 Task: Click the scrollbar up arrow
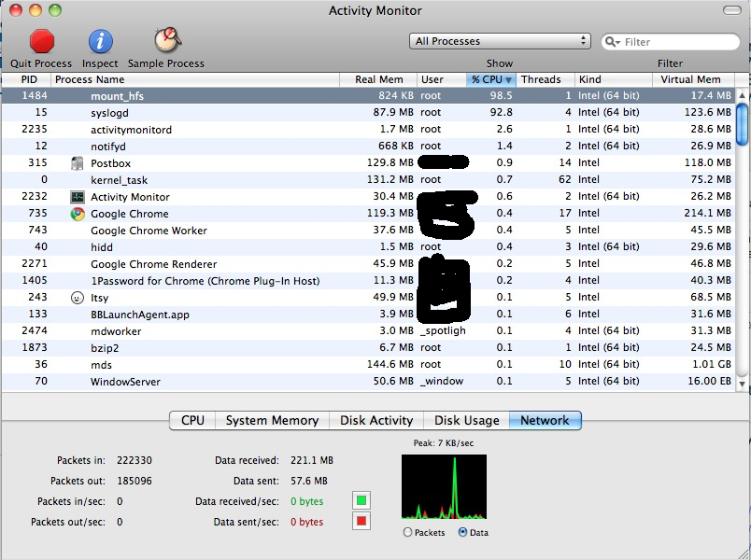[742, 95]
